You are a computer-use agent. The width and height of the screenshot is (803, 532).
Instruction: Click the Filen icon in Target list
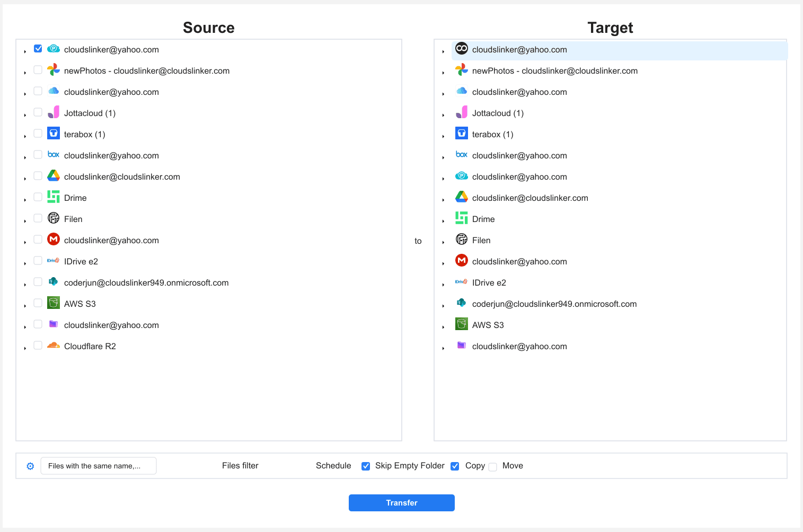(462, 239)
